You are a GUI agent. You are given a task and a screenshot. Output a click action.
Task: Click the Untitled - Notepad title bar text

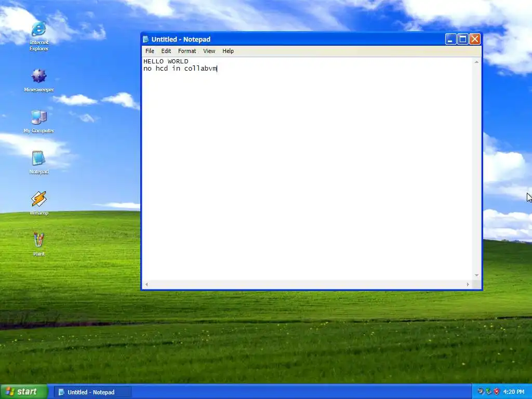(x=181, y=39)
